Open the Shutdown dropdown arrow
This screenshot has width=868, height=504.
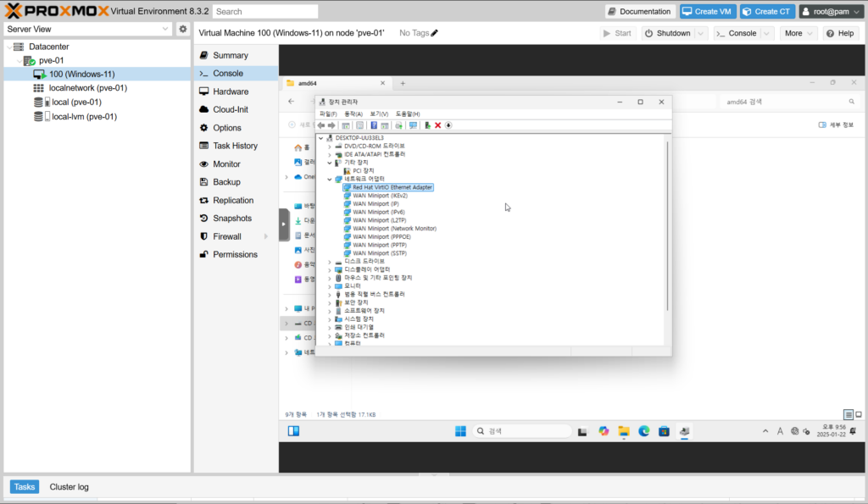click(x=701, y=33)
